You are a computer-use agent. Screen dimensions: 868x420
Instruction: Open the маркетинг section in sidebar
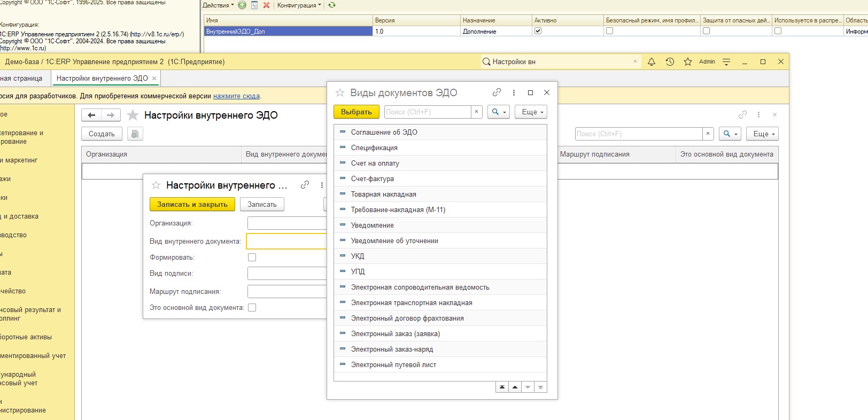19,160
